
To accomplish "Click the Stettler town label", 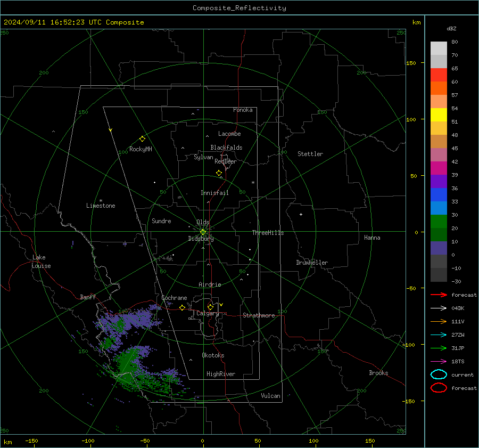I will coord(310,154).
